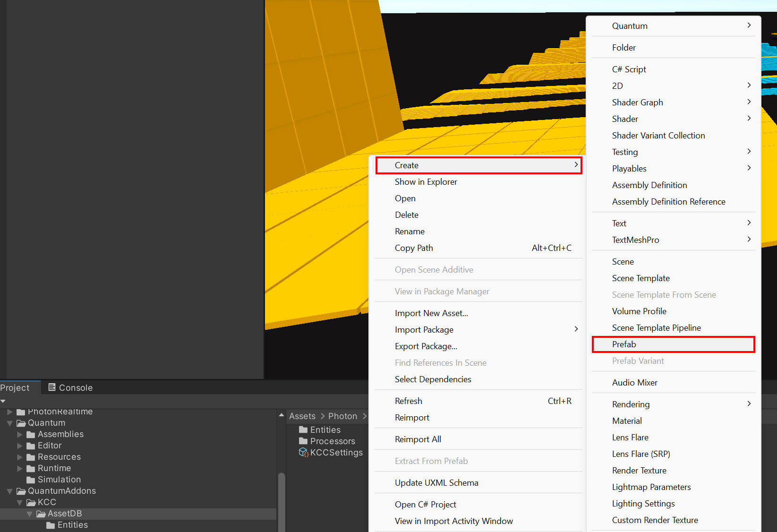Open the Shader submenu
This screenshot has width=777, height=532.
tap(673, 119)
